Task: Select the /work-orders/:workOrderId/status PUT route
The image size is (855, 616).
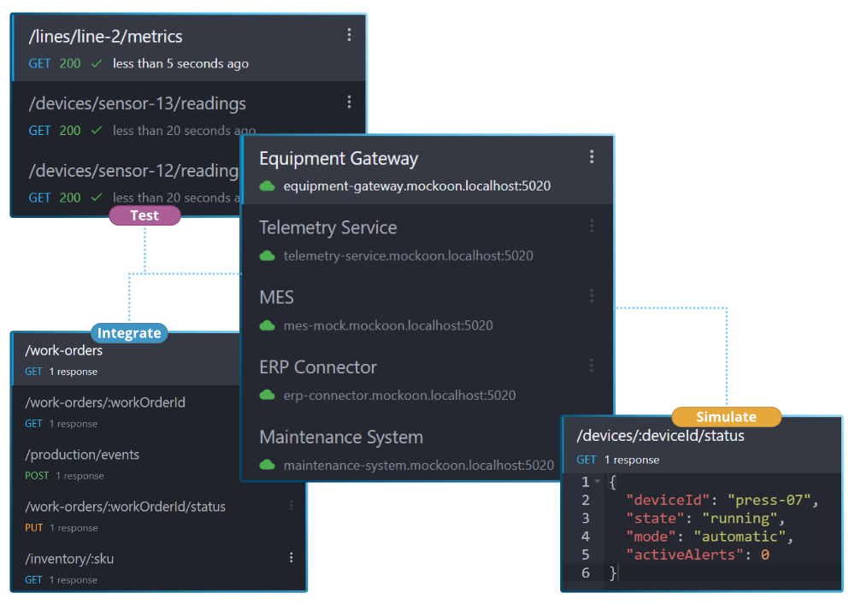Action: [x=159, y=516]
